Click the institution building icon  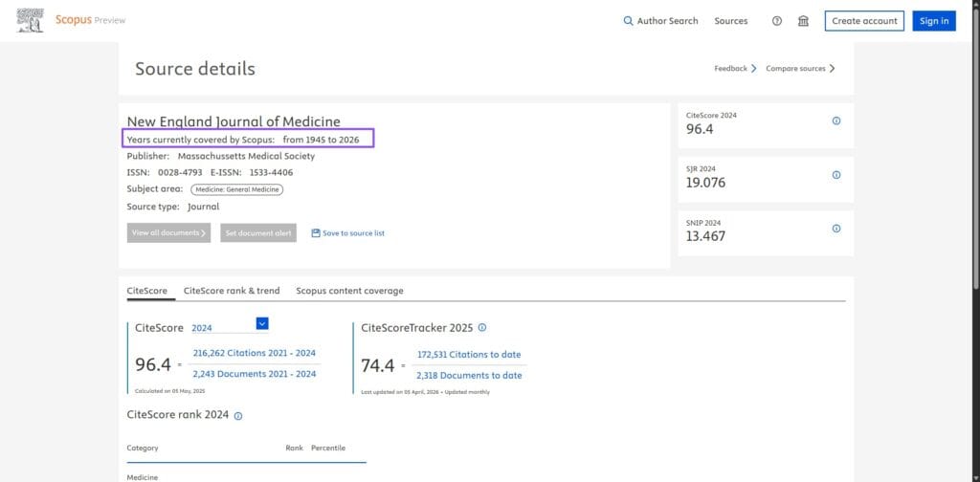[x=803, y=21]
